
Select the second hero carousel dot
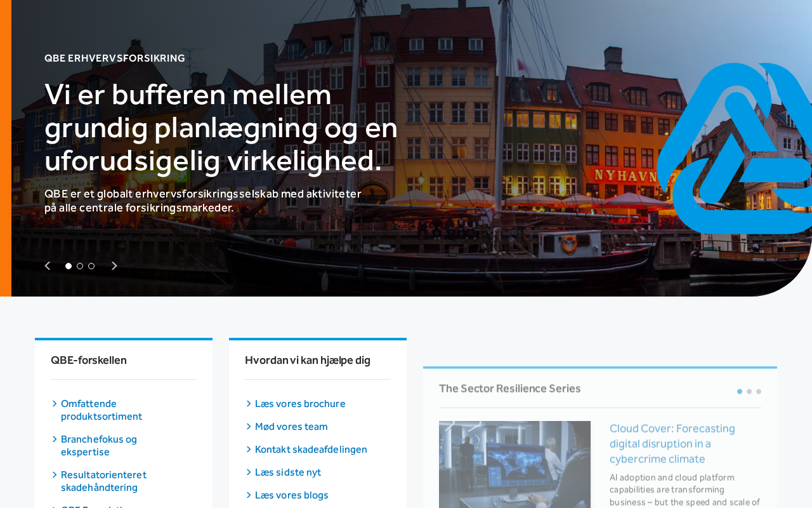80,266
